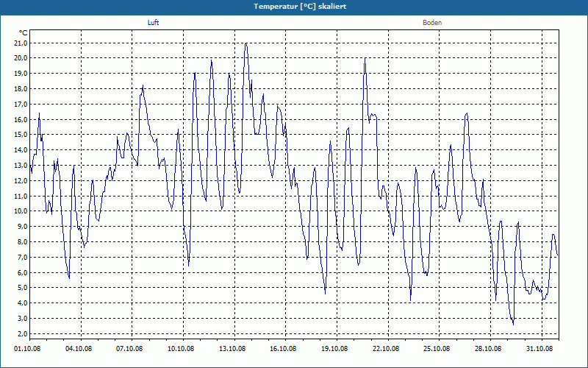Click the 17,0 y-axis value
The image size is (588, 368).
point(21,104)
